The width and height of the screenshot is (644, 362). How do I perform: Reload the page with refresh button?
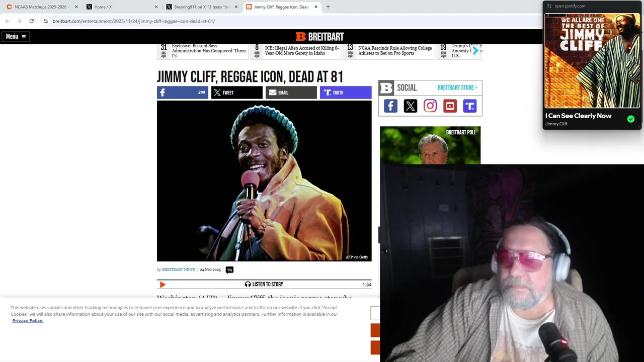click(x=31, y=21)
